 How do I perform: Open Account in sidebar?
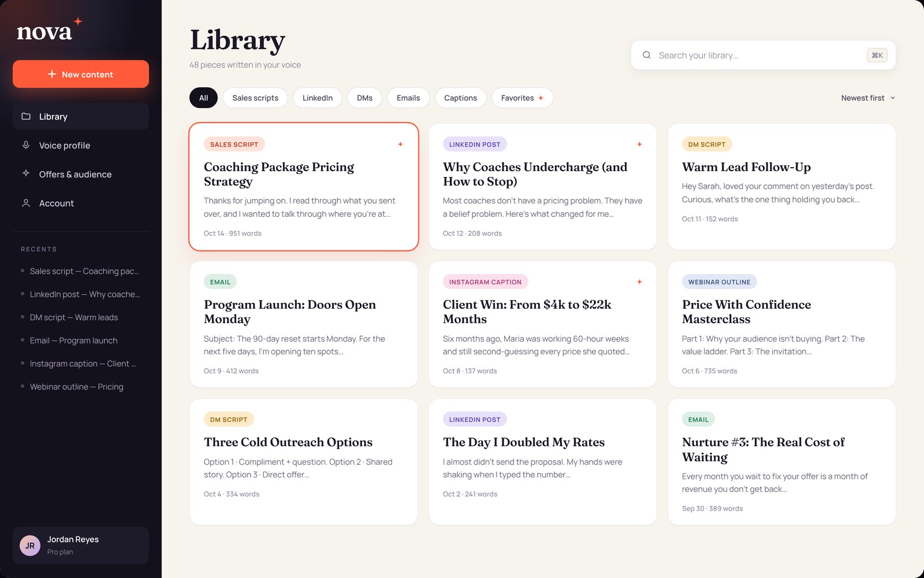(x=81, y=203)
